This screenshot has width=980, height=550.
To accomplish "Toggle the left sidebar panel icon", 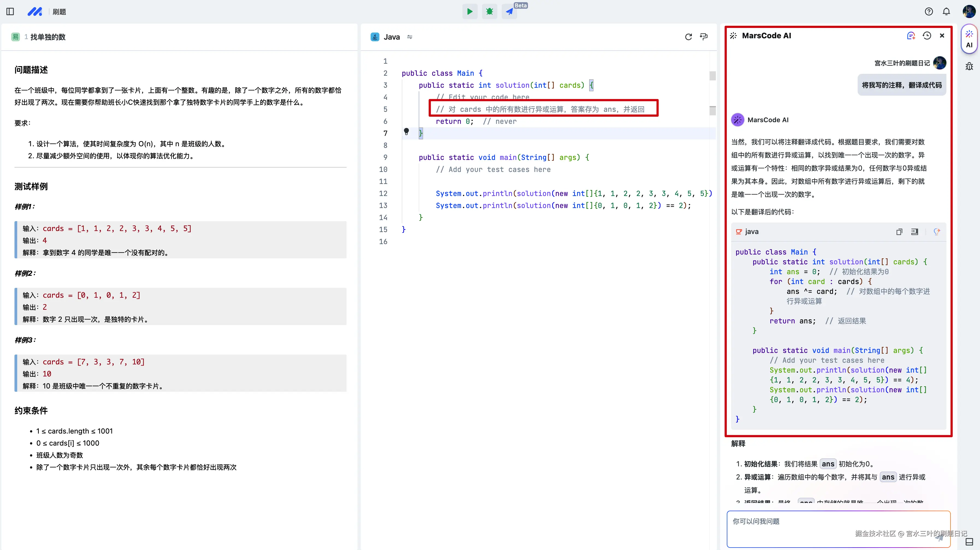I will pos(10,11).
